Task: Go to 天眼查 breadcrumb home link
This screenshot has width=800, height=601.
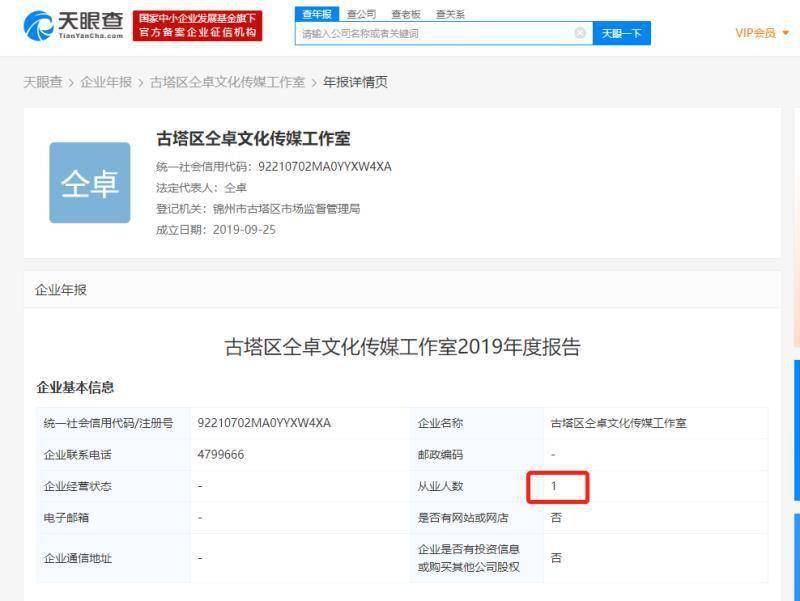Action: tap(42, 82)
